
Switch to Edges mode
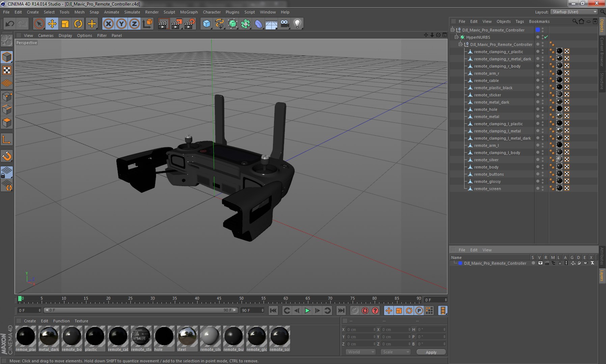pos(7,110)
